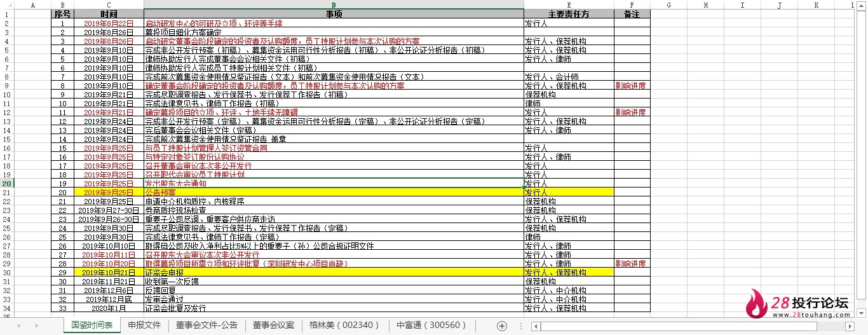Click the cell 与员工持股计划管理人签订资管合同
Viewport: 868px width, 335px height.
[334, 147]
